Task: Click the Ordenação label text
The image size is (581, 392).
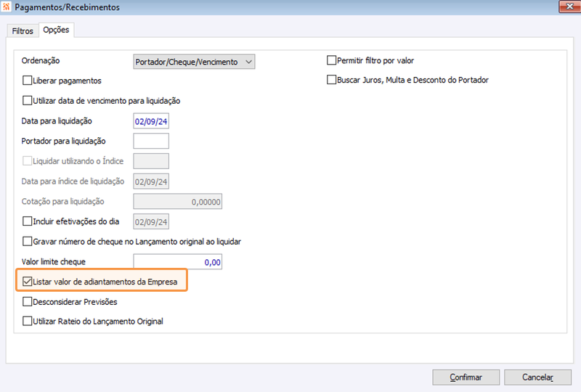Action: point(41,60)
